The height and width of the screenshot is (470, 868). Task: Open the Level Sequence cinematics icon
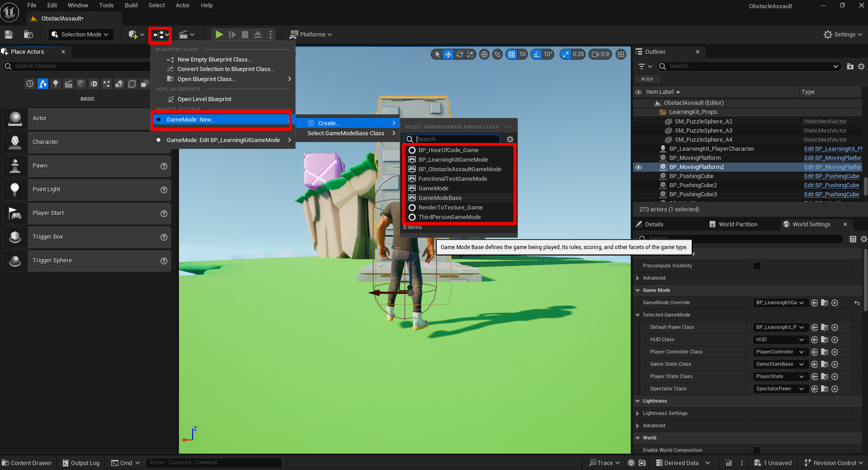click(x=186, y=35)
